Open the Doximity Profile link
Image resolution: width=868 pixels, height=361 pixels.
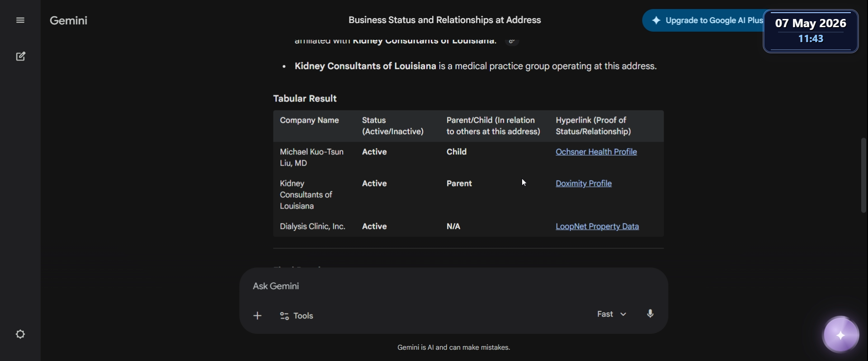[584, 184]
